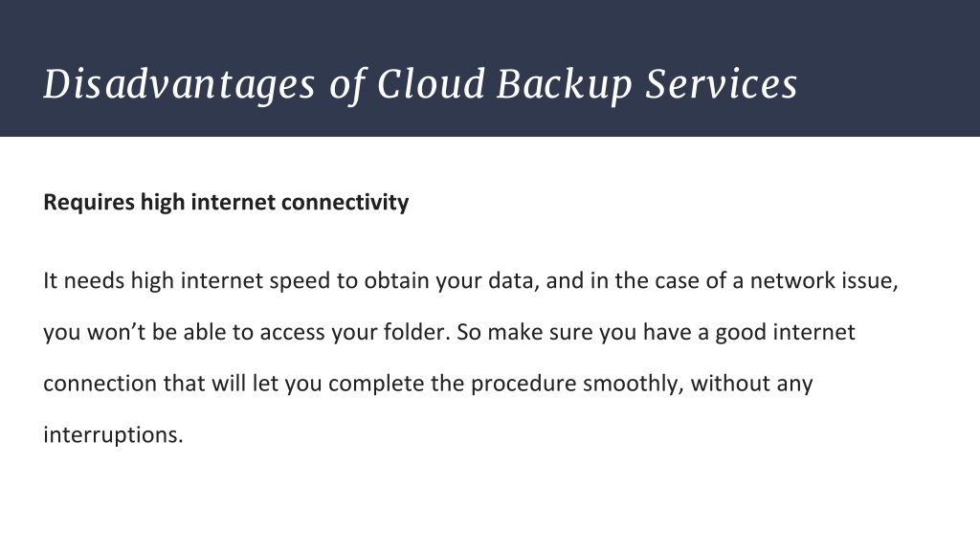The height and width of the screenshot is (551, 980).
Task: Click the word 'Cloud' in the title
Action: click(x=431, y=82)
